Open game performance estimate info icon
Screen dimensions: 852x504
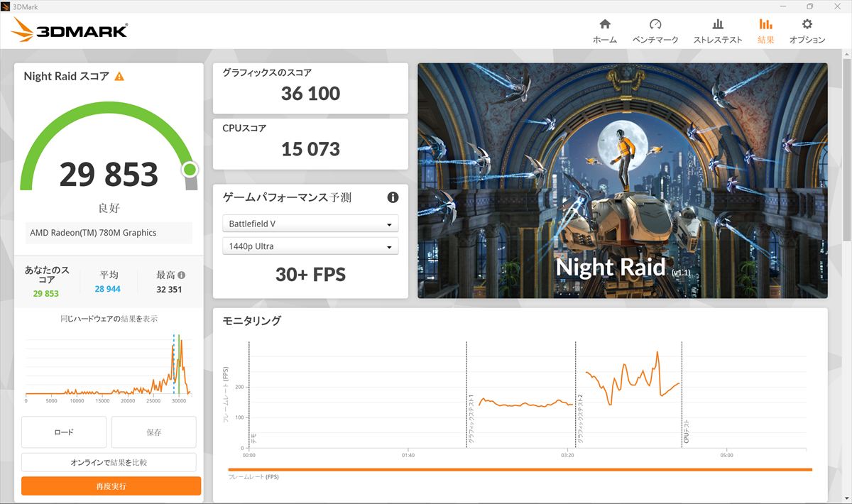click(393, 197)
